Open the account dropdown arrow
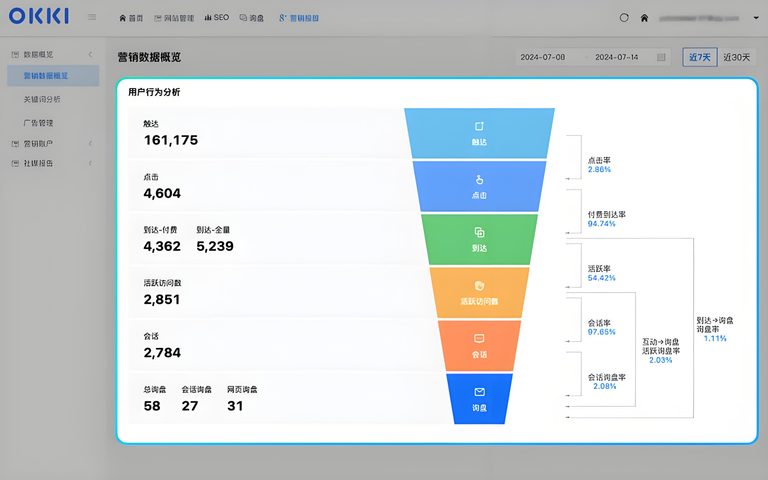The width and height of the screenshot is (768, 480). coord(756,18)
